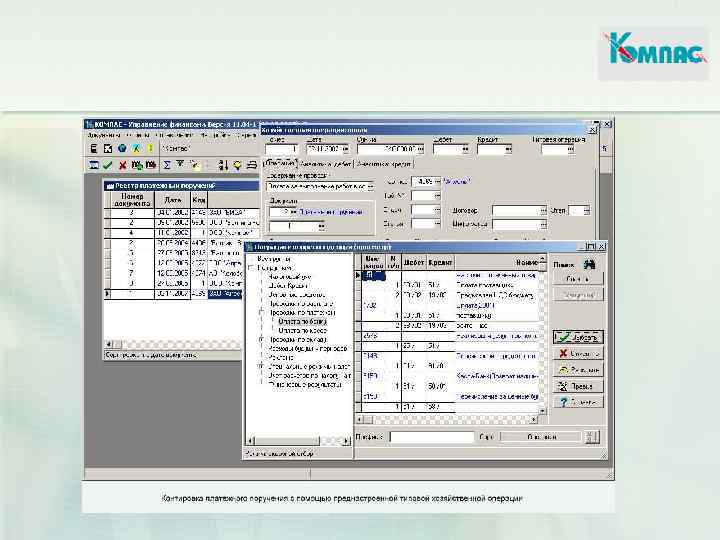Click the Sigma totals icon in toolbar
This screenshot has width=720, height=540.
click(167, 165)
